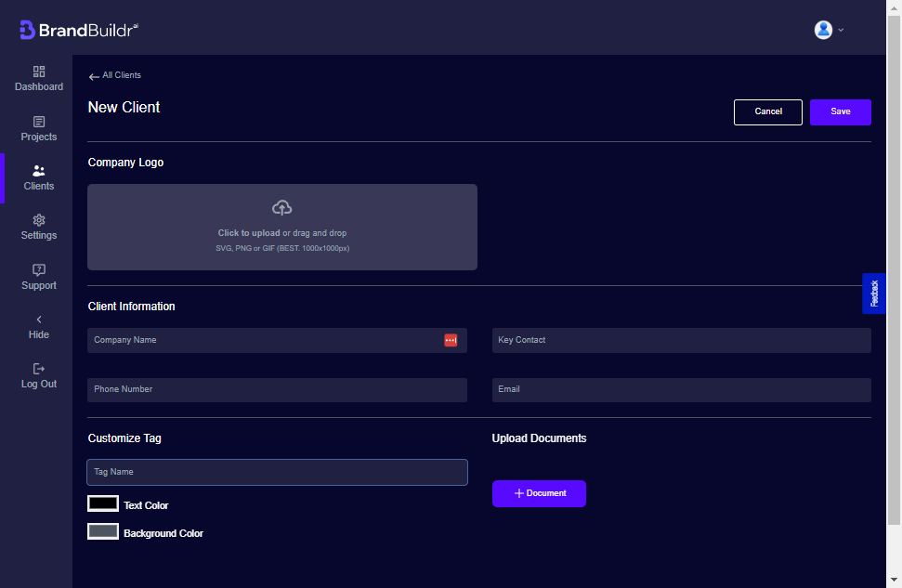Open the Projects list icon
Image resolution: width=902 pixels, height=588 pixels.
click(x=38, y=122)
